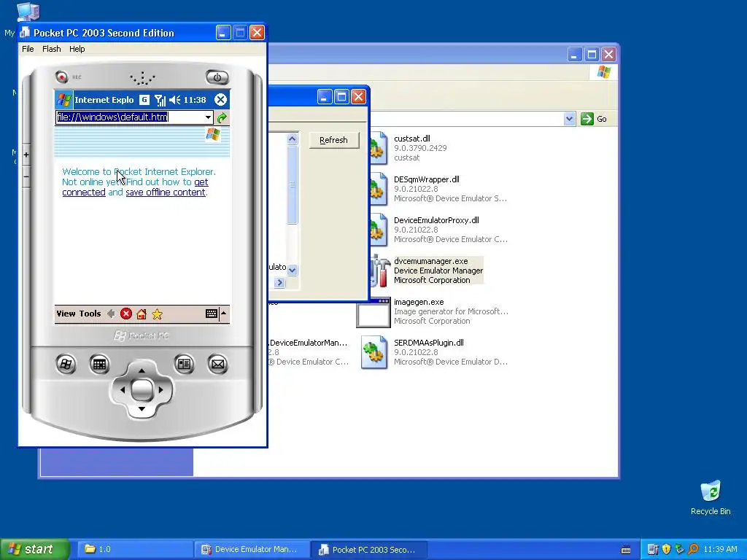This screenshot has height=560, width=747.
Task: Click the emulator power button
Action: pos(217,77)
